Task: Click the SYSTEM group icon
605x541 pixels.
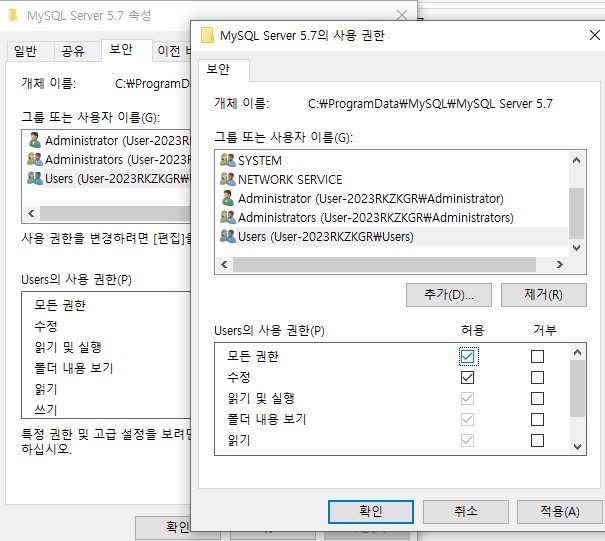Action: 228,160
